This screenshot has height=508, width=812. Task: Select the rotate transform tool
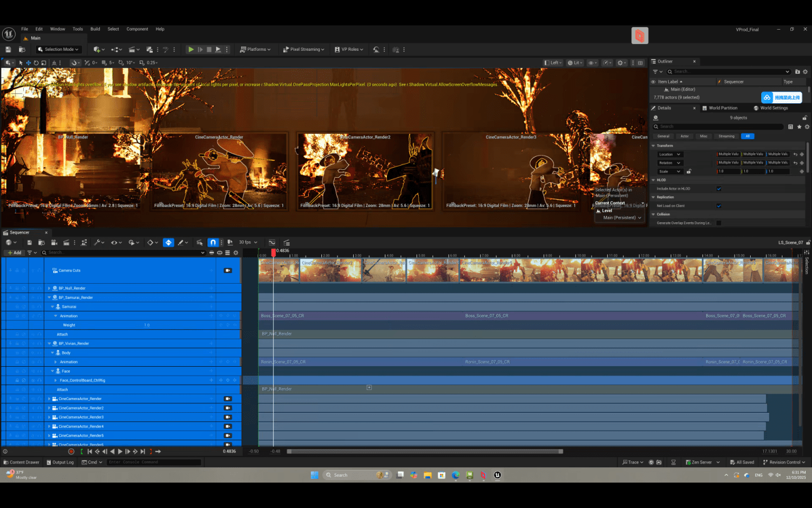(x=36, y=62)
